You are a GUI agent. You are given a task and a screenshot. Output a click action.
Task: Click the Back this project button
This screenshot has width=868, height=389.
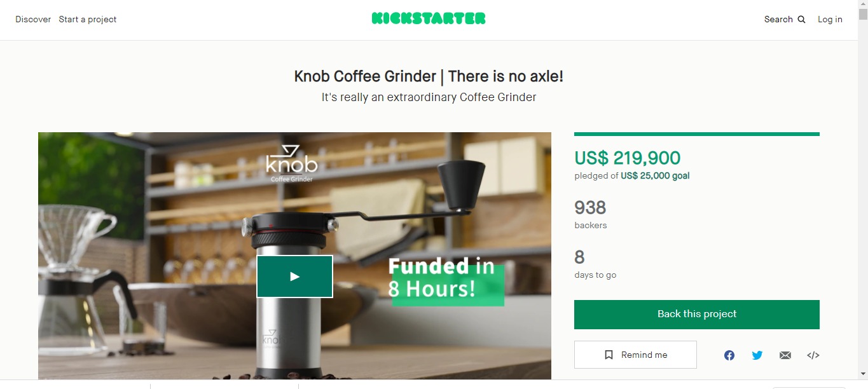tap(697, 315)
